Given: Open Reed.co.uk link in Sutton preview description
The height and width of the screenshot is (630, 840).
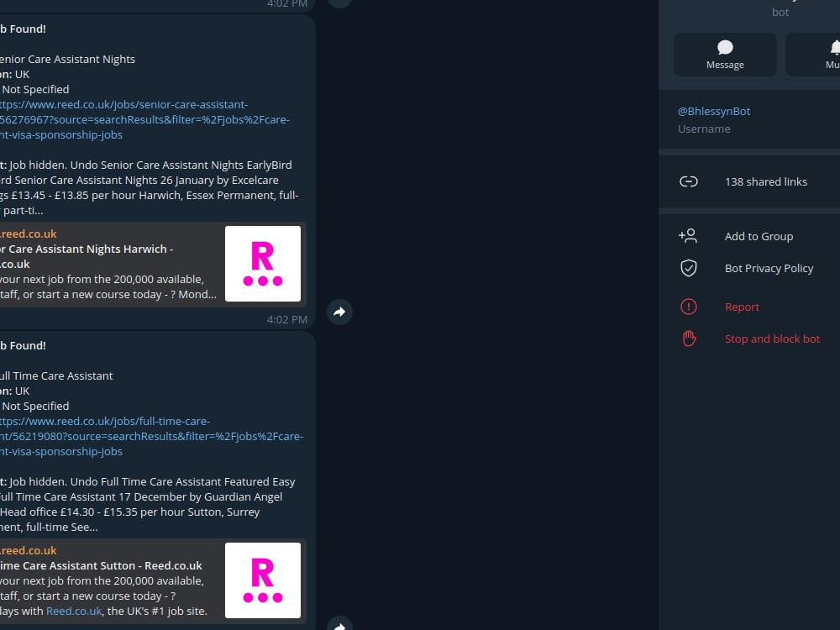Looking at the screenshot, I should click(74, 611).
